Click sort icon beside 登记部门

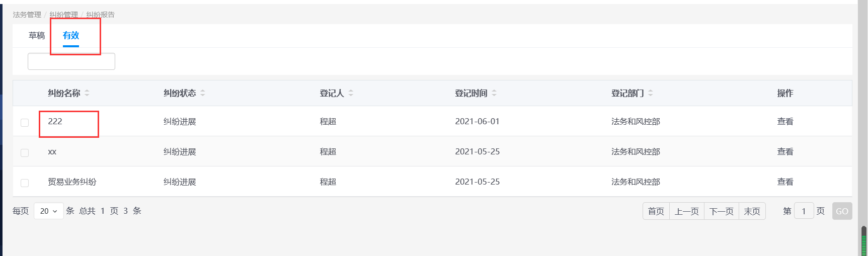coord(651,93)
